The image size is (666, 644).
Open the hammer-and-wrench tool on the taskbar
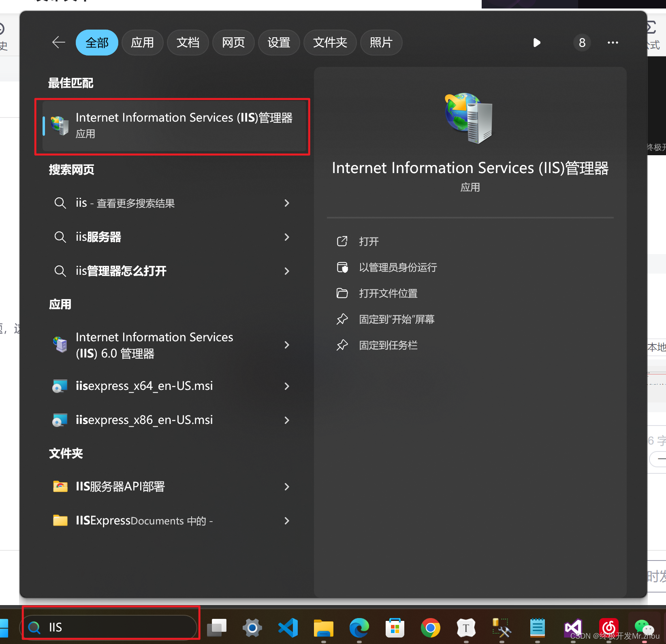502,628
